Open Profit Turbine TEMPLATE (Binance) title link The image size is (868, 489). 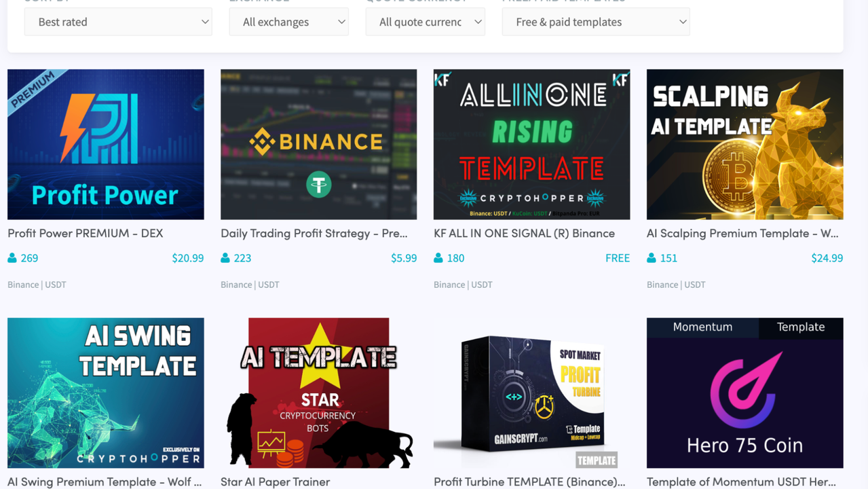529,482
